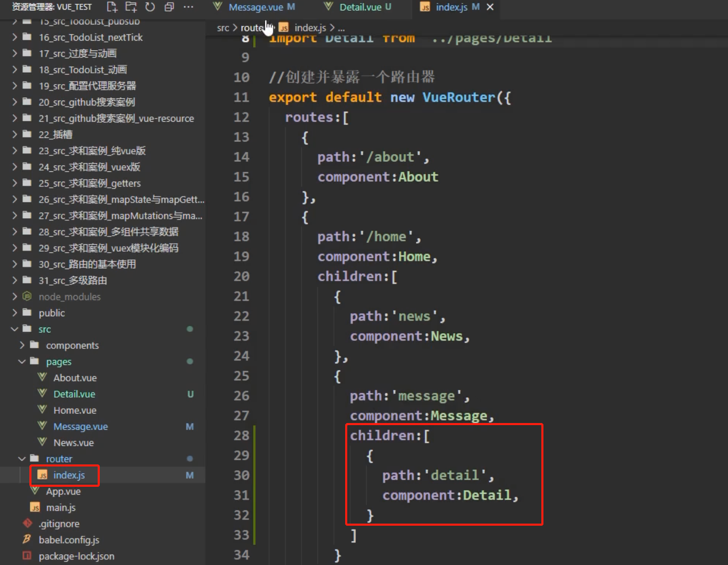Click the JS icon beside main.js
Image resolution: width=728 pixels, height=565 pixels.
pos(35,507)
